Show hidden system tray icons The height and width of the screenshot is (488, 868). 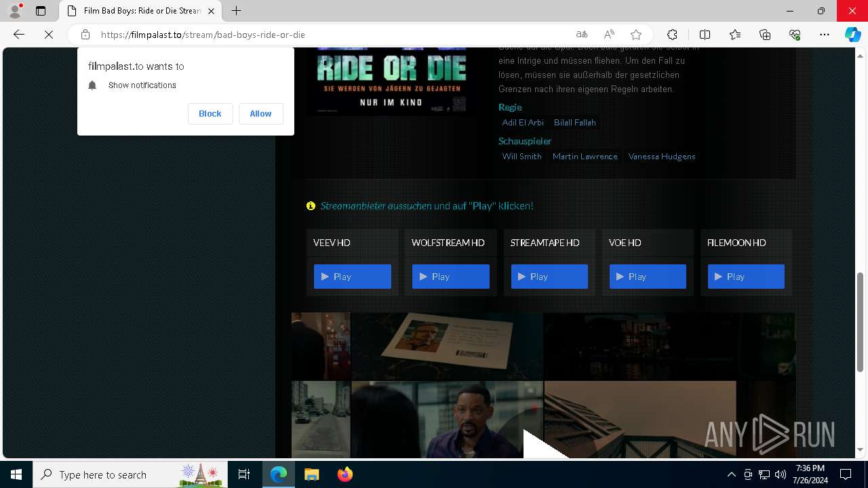point(731,474)
